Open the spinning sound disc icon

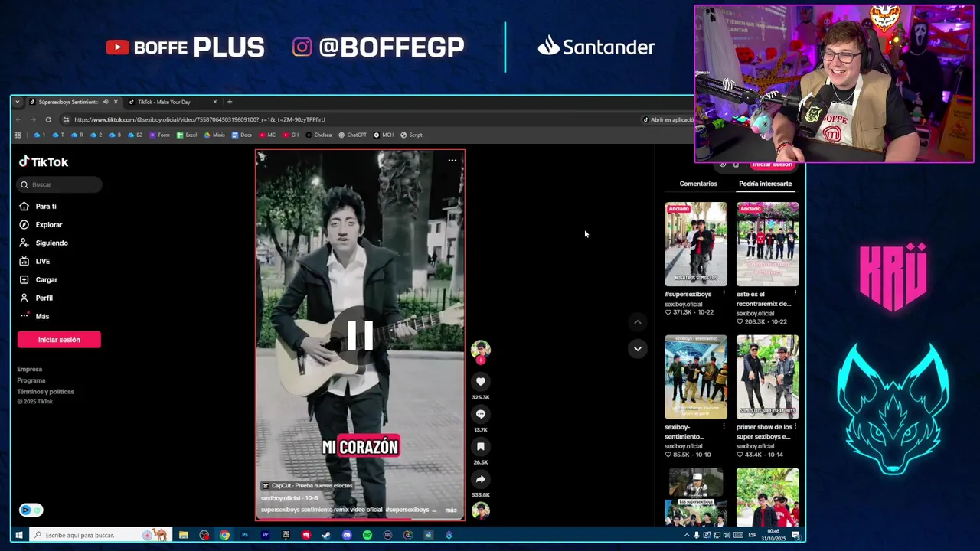tap(481, 510)
